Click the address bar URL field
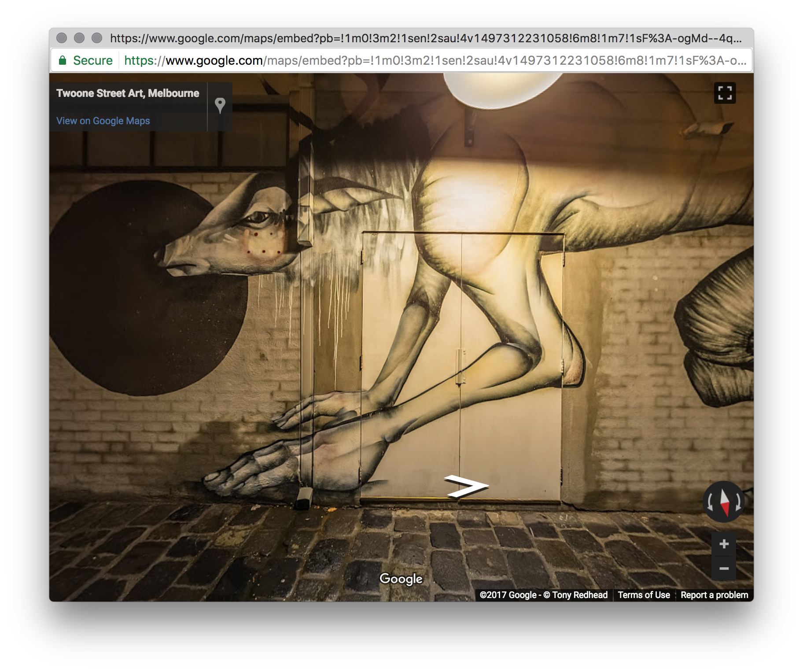 [435, 60]
